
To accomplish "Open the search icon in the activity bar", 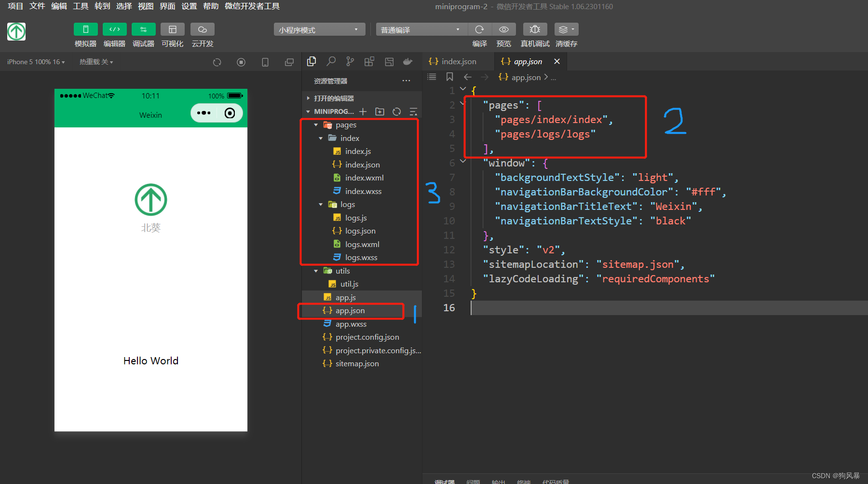I will coord(331,61).
